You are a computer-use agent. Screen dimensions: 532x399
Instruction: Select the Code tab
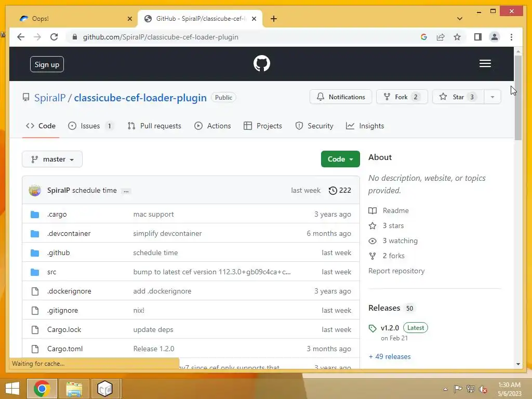pyautogui.click(x=41, y=126)
